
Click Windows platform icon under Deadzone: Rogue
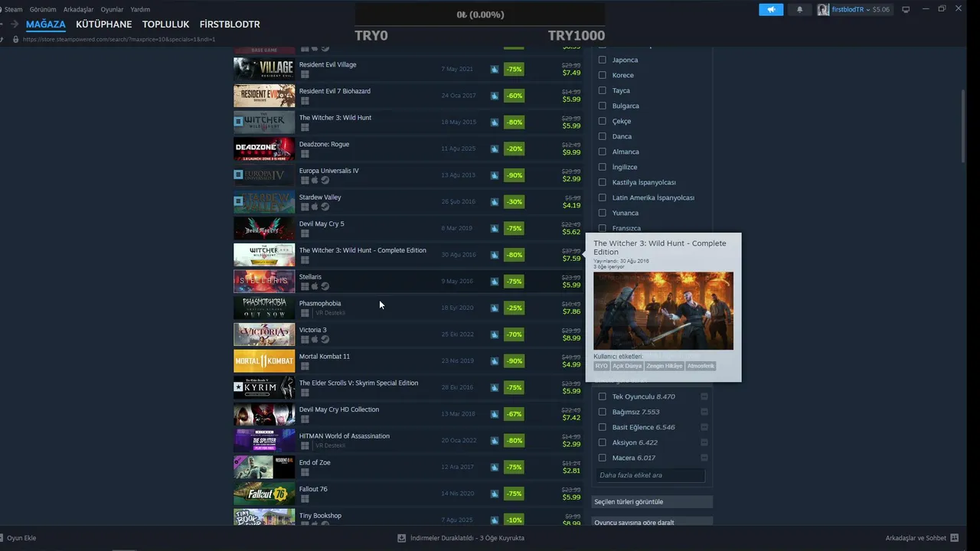[x=304, y=154]
